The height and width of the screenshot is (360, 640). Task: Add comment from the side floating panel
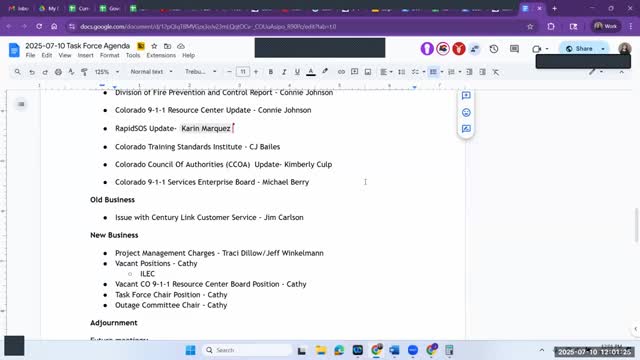(x=466, y=96)
